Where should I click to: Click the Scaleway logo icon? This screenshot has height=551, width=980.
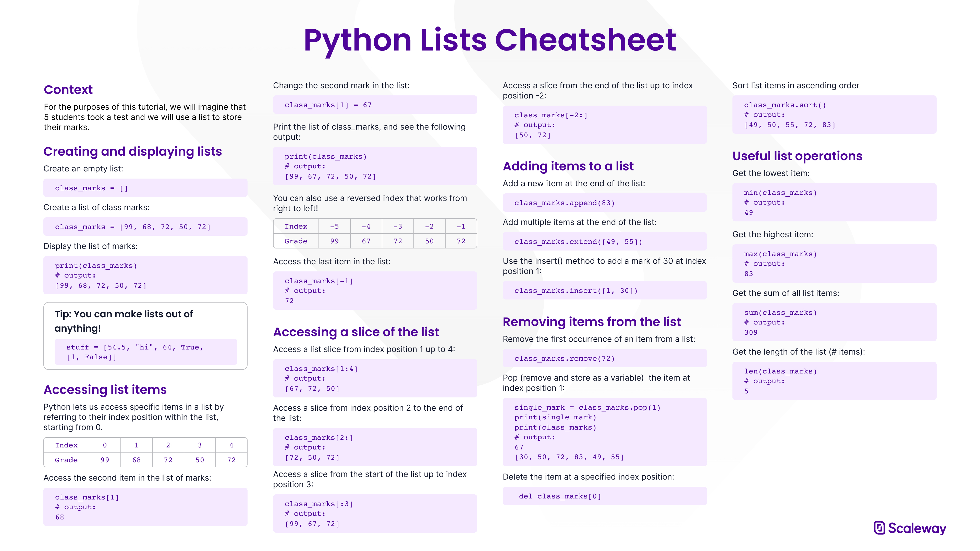(x=879, y=528)
